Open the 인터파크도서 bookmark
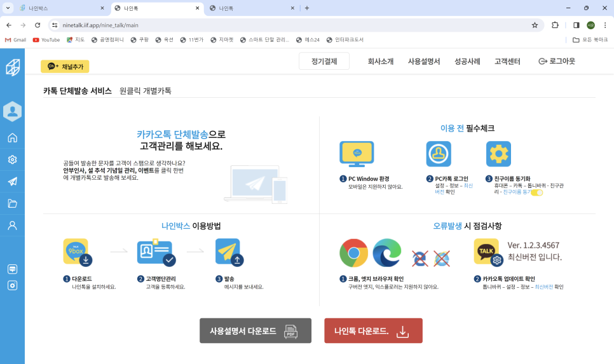This screenshot has width=614, height=364. click(x=345, y=39)
